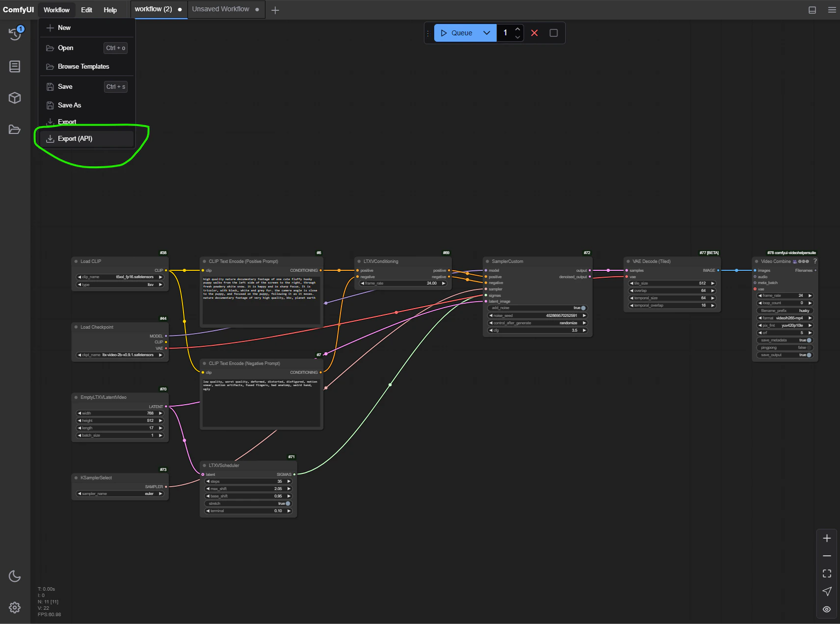Toggle dark theme moon icon
This screenshot has width=840, height=624.
pyautogui.click(x=15, y=576)
